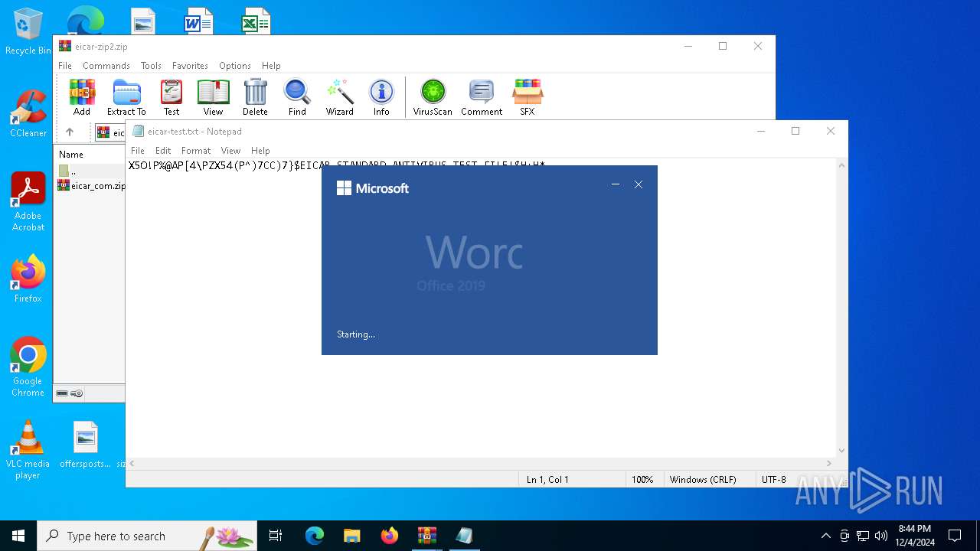Select offersposts desktop file icon
This screenshot has width=980, height=551.
86,444
